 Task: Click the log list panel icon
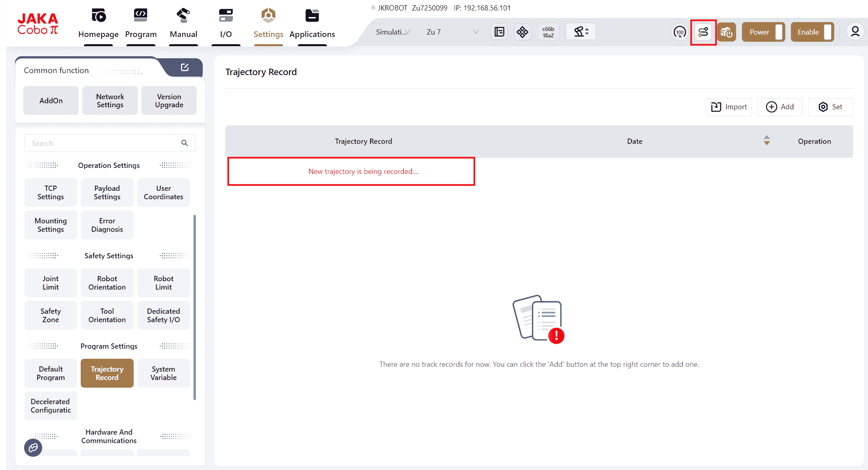(499, 32)
